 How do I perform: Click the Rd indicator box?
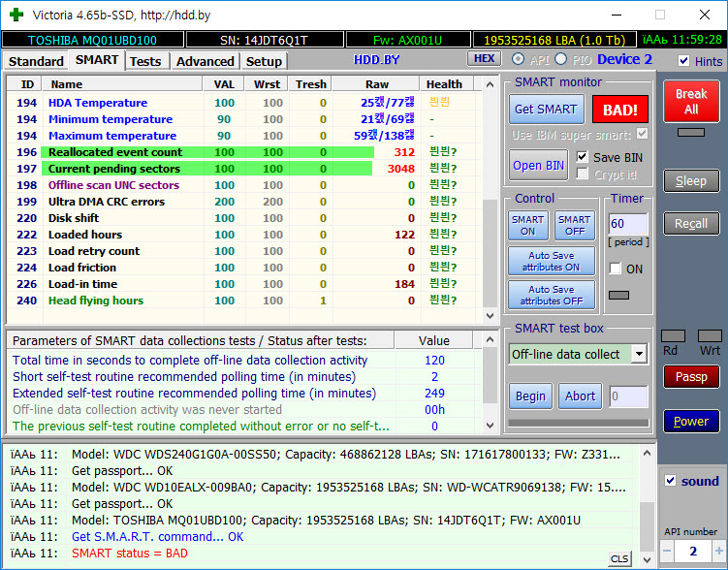(x=673, y=336)
